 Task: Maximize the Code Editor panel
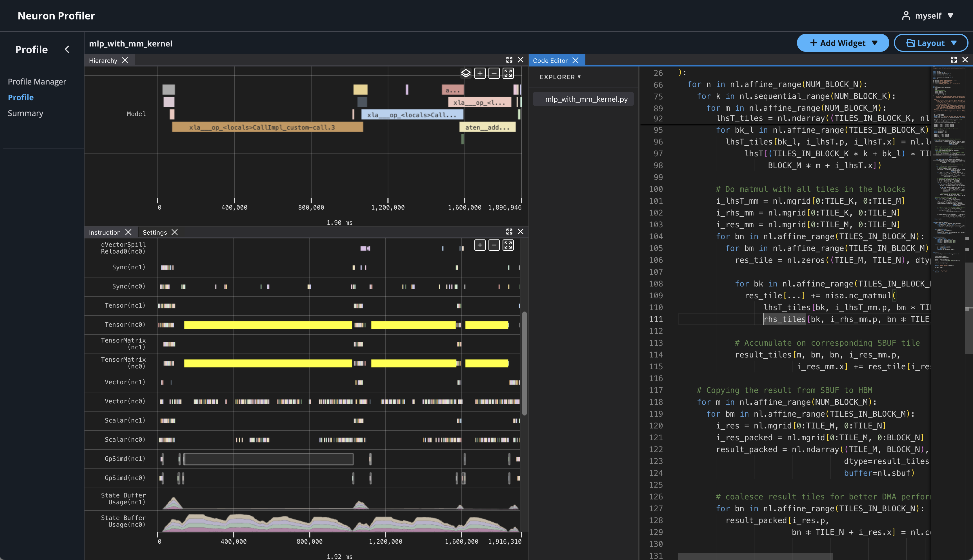(953, 60)
